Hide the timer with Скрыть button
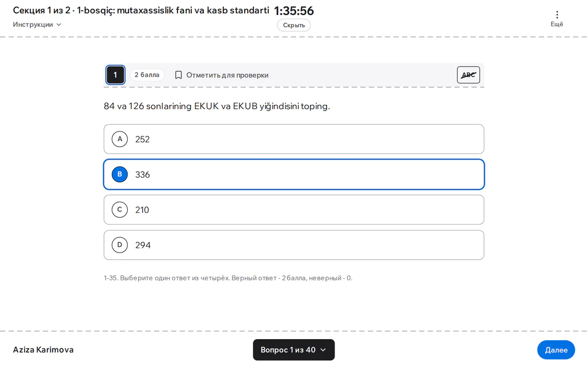588x368 pixels. pyautogui.click(x=293, y=25)
